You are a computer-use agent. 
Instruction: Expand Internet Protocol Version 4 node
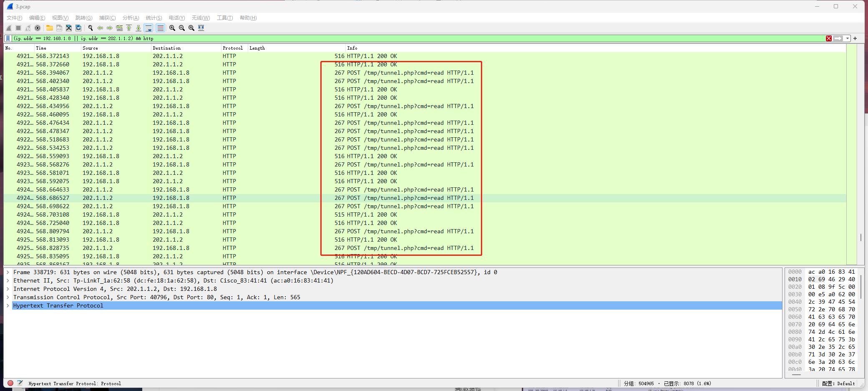8,289
